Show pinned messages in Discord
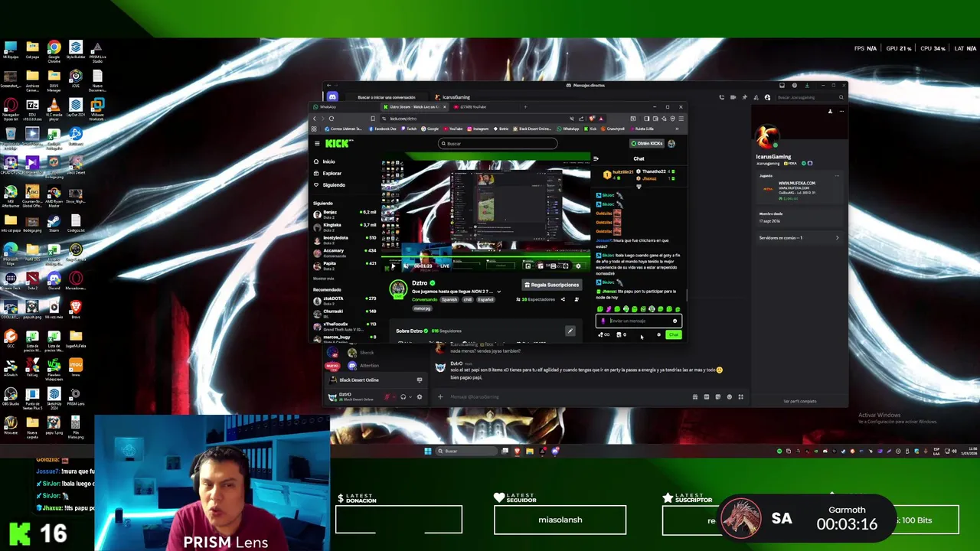Screen dimensions: 980x551 (744, 97)
